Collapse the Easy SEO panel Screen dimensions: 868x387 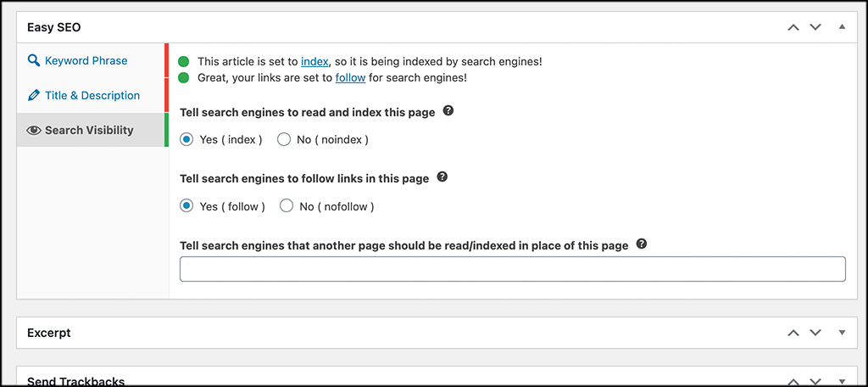click(x=842, y=26)
